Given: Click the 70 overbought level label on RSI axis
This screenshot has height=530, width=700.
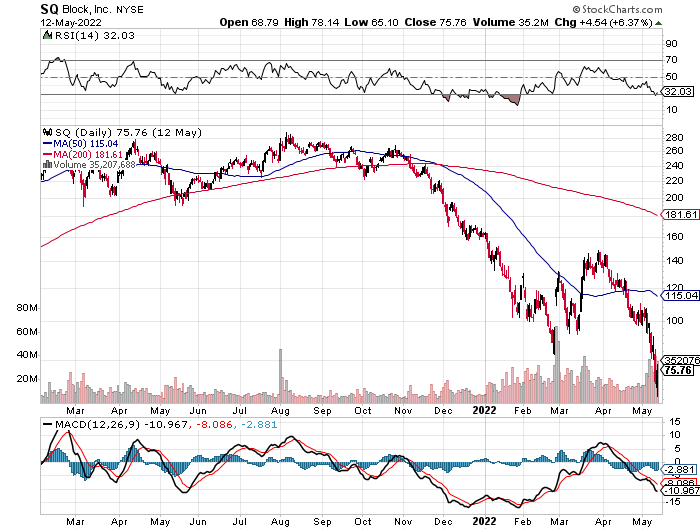Looking at the screenshot, I should click(671, 59).
